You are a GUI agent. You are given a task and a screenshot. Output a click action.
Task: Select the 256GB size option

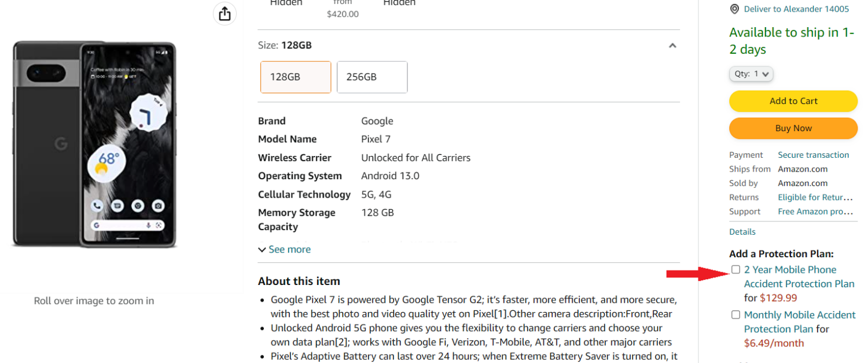click(x=372, y=77)
